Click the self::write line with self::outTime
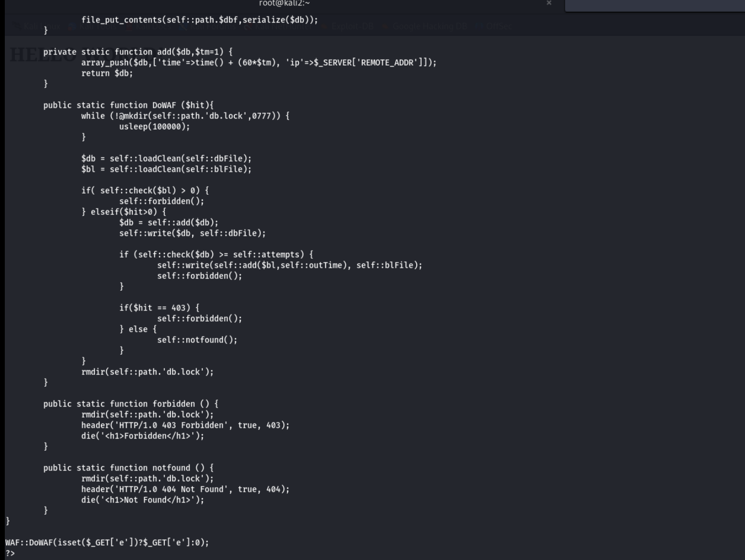 pyautogui.click(x=289, y=265)
